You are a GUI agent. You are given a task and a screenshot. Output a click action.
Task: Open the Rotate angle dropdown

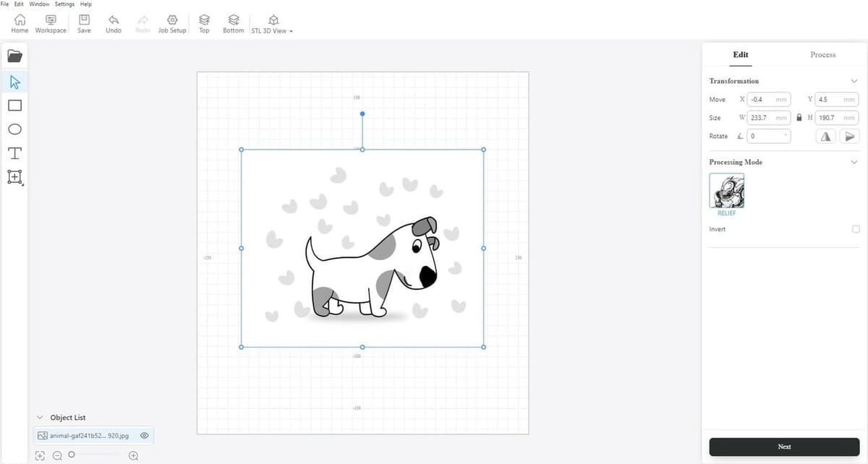coord(770,136)
